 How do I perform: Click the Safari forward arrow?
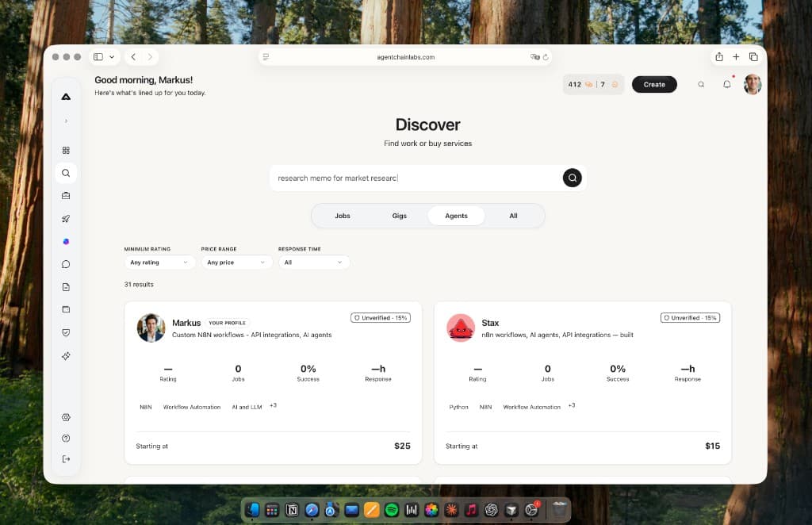(x=150, y=57)
